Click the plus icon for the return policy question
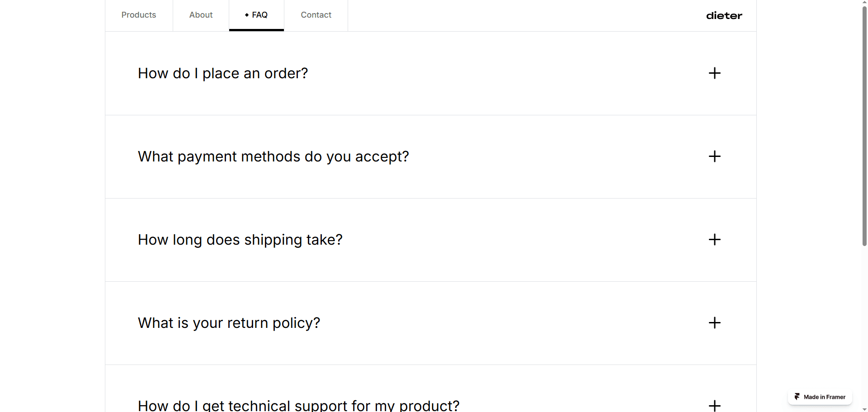Screen dimensions: 868x412 click(714, 323)
